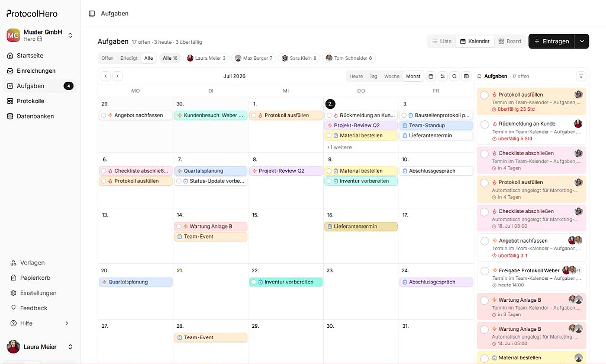The height and width of the screenshot is (364, 606).
Task: Check off Angebot nachfassen on the 29th
Action: click(x=104, y=115)
